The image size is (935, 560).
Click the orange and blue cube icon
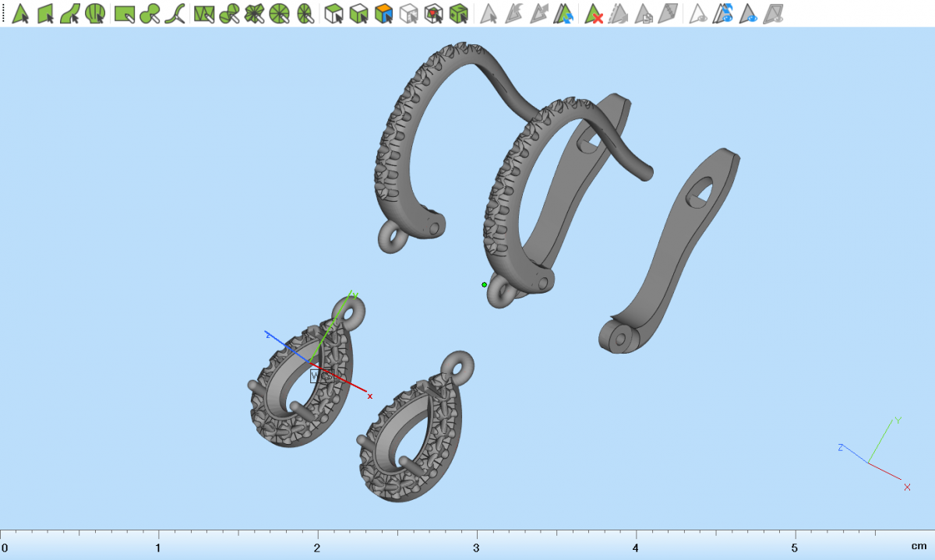point(383,13)
